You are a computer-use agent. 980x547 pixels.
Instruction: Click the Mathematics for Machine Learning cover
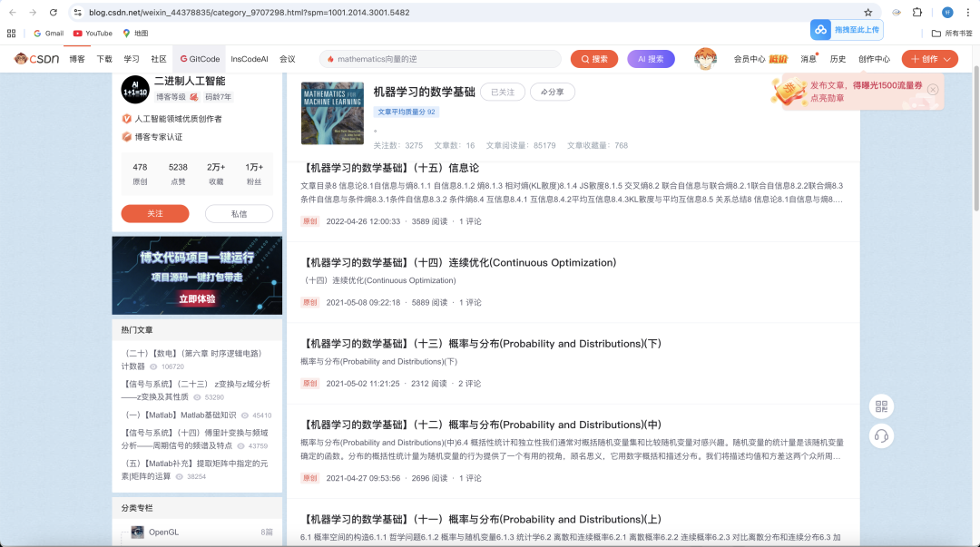332,113
